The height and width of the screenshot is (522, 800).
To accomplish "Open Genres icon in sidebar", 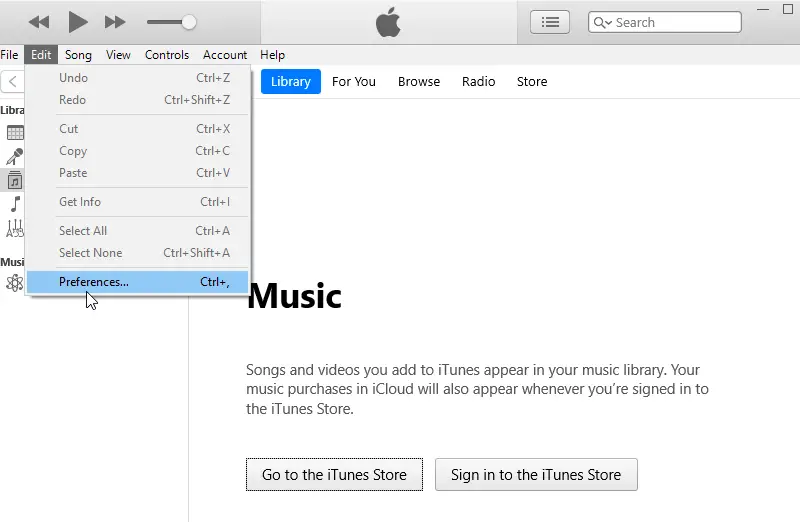I will tap(15, 228).
